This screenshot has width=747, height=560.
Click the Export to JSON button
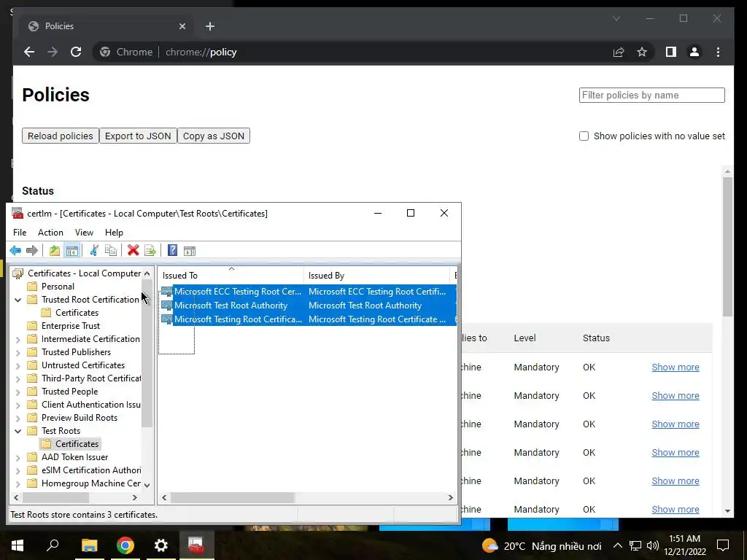138,136
